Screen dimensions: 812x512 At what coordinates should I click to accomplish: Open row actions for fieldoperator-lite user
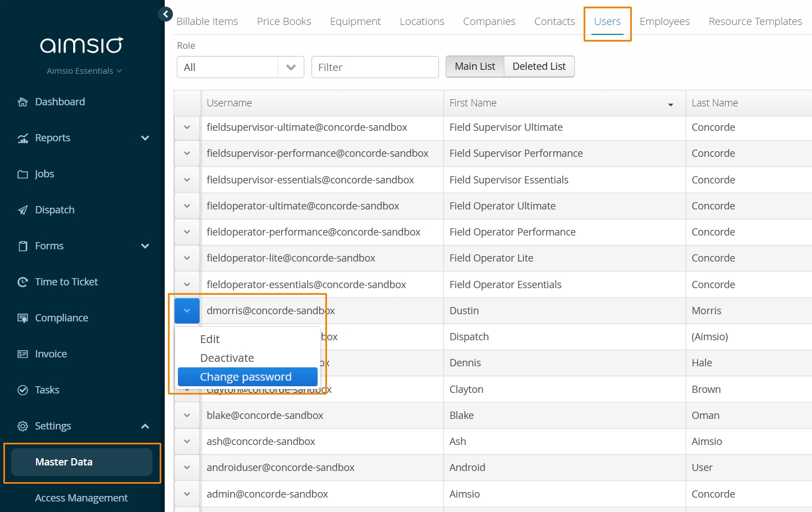187,258
